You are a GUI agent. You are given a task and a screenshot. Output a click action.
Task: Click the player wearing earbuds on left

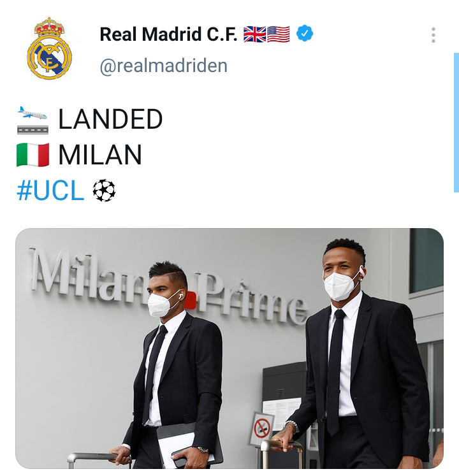click(x=173, y=364)
